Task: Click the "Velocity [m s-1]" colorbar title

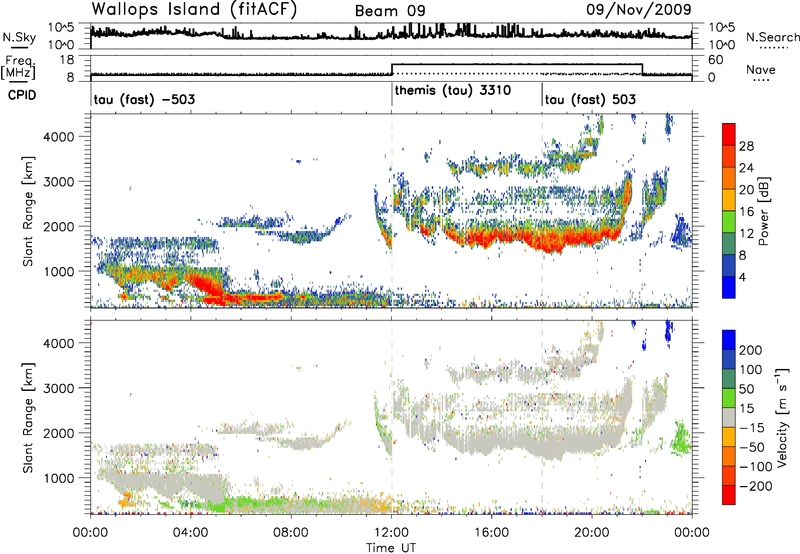Action: [x=782, y=417]
